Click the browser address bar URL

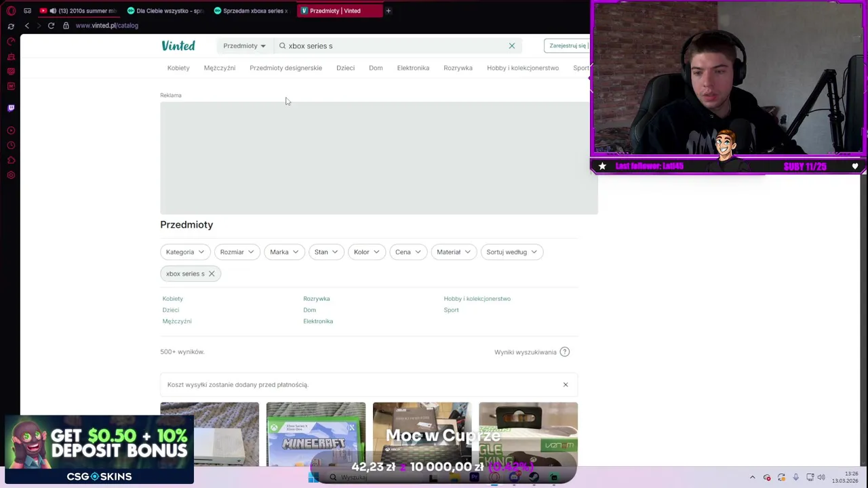106,26
